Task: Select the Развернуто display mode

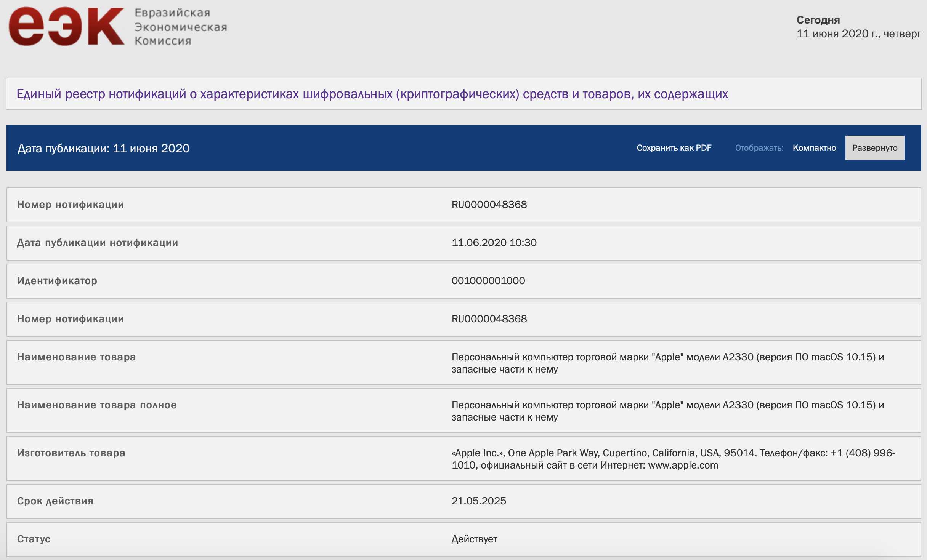Action: (x=874, y=148)
